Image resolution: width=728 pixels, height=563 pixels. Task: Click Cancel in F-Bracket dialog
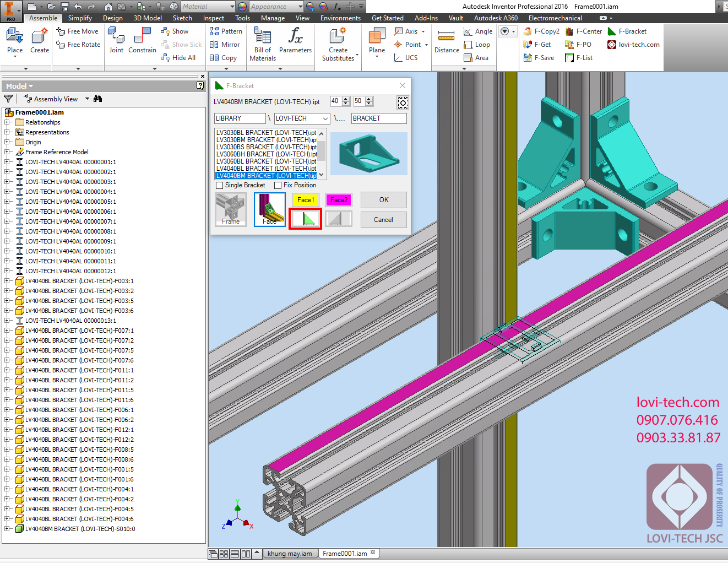[x=384, y=220]
